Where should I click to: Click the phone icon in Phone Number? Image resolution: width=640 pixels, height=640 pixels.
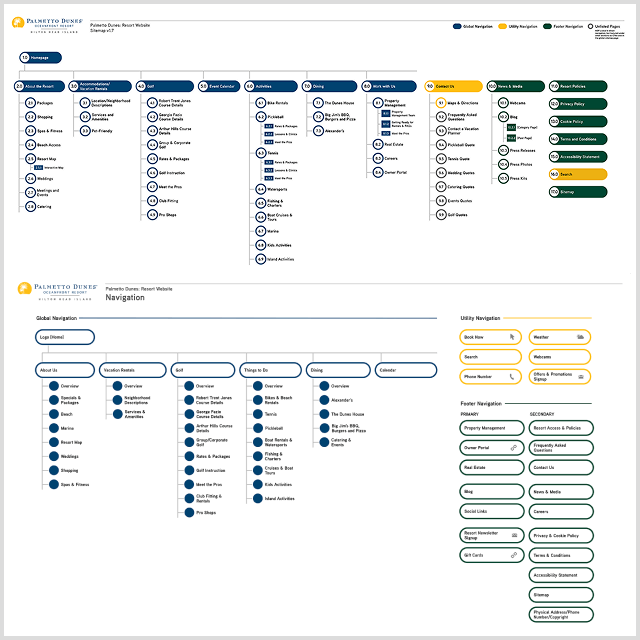tap(512, 376)
